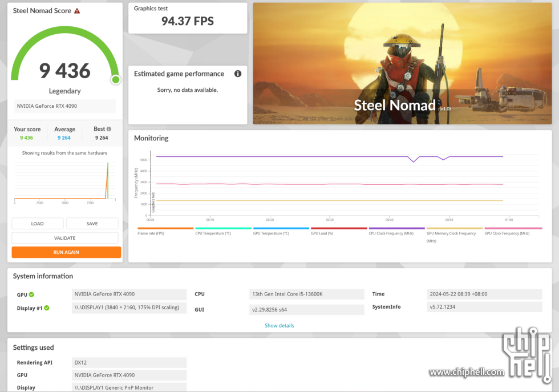Click the 9 264 value under Best
The image size is (559, 392).
point(102,138)
